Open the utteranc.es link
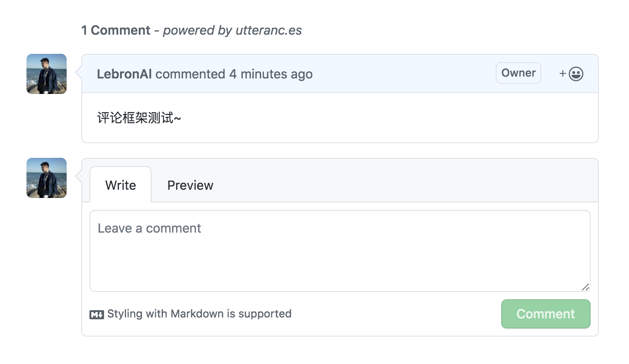 pos(267,30)
